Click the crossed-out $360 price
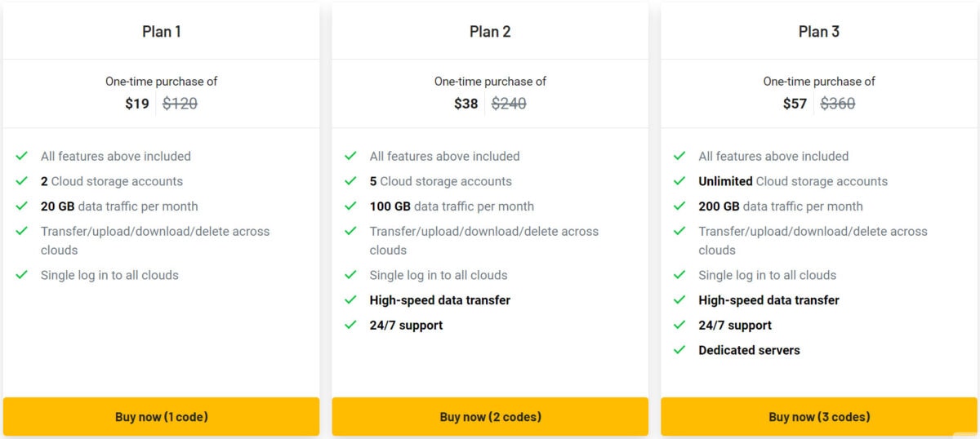The image size is (980, 439). tap(838, 104)
